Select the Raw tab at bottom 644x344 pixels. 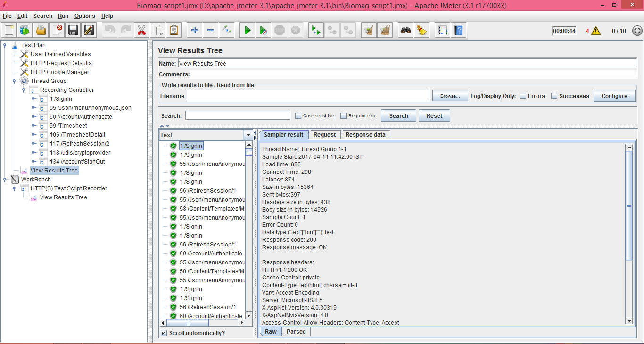point(271,332)
